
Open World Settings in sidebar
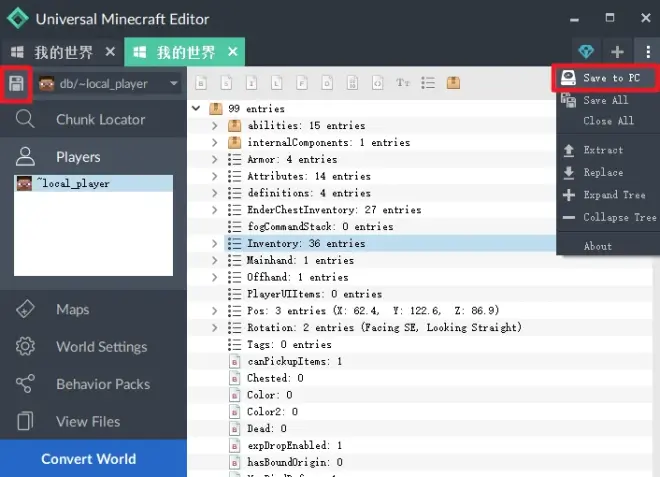(x=93, y=346)
